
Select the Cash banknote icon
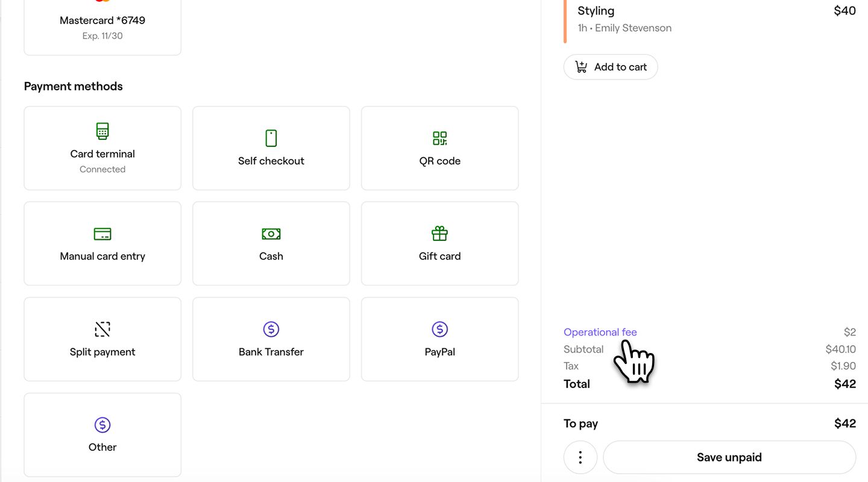[x=271, y=234]
